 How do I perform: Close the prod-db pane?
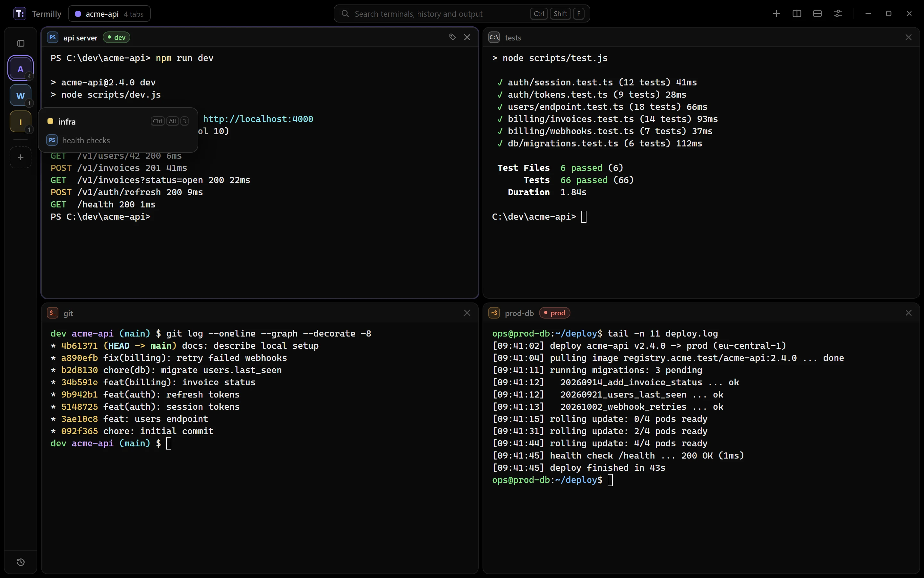908,313
